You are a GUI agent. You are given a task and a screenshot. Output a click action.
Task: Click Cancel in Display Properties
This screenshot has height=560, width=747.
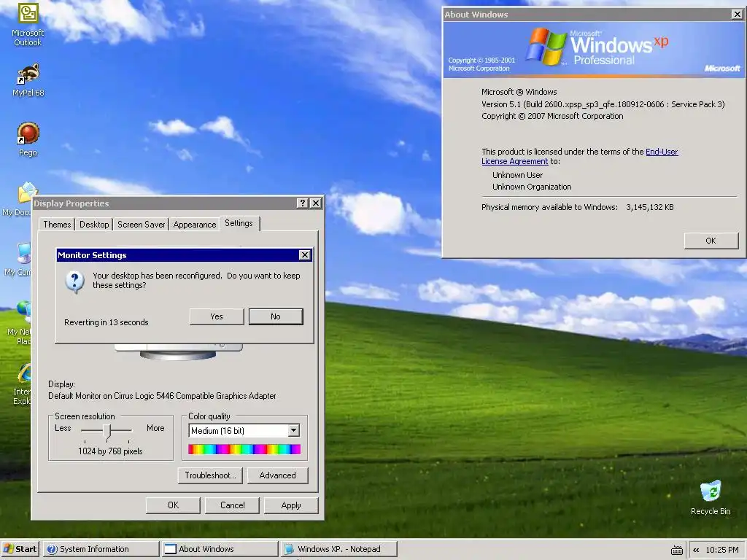[232, 505]
